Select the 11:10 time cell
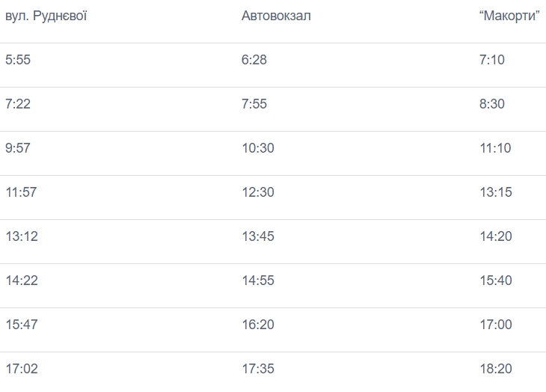This screenshot has width=546, height=392. point(495,148)
